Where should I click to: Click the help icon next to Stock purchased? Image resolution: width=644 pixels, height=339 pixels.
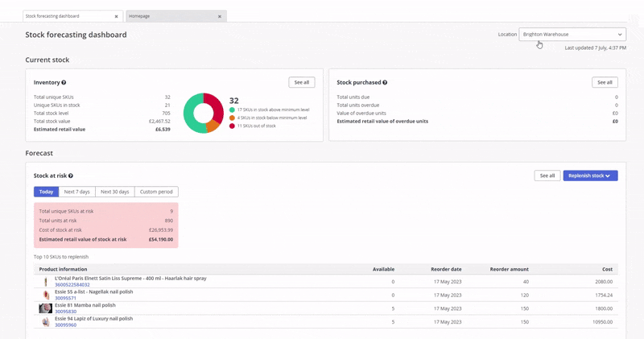click(385, 83)
